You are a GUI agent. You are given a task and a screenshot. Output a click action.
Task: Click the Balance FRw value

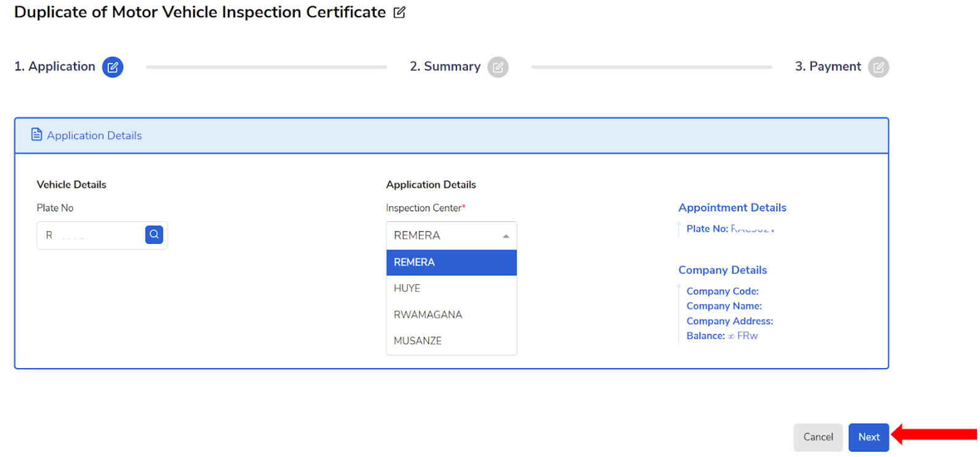(742, 336)
